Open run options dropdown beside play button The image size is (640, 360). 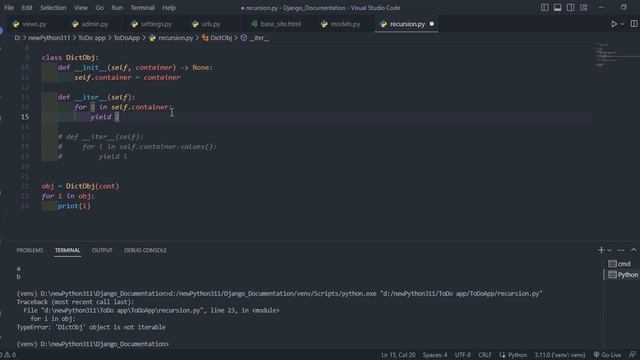point(622,24)
